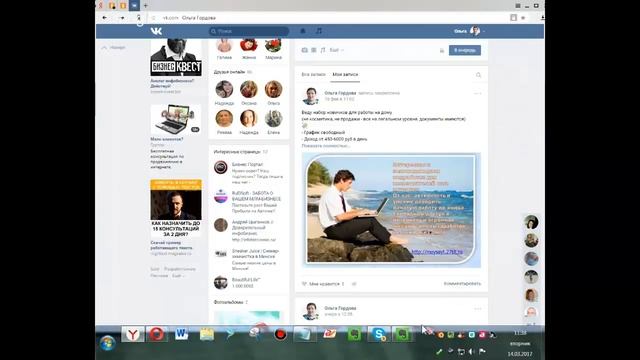Open the БИЗНЕС КВЕСТ ad image
The image size is (640, 360).
click(176, 58)
